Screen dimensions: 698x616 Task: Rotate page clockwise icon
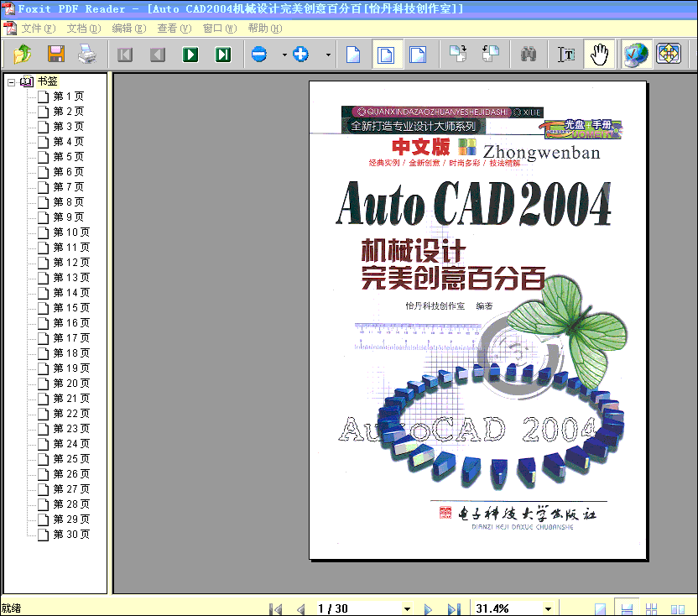pos(458,55)
